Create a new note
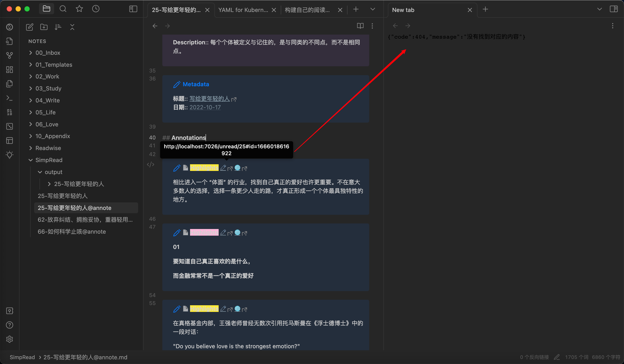This screenshot has width=624, height=364. [29, 27]
